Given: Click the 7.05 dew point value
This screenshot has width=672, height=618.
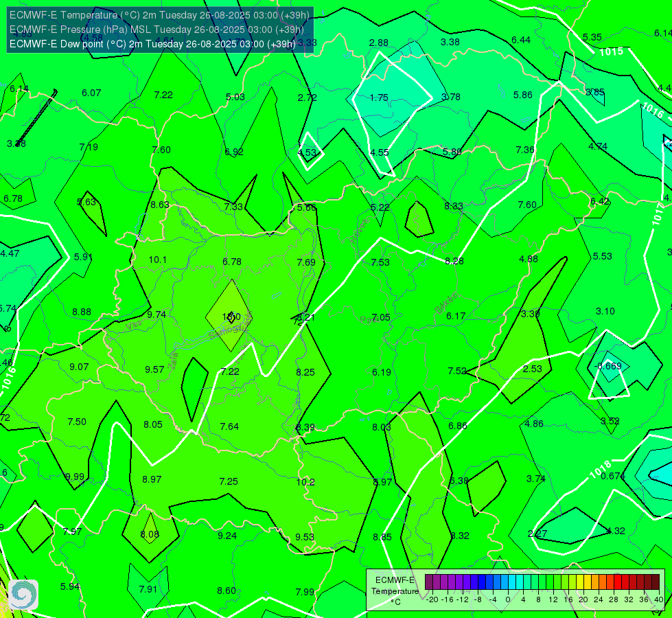Looking at the screenshot, I should 380,317.
